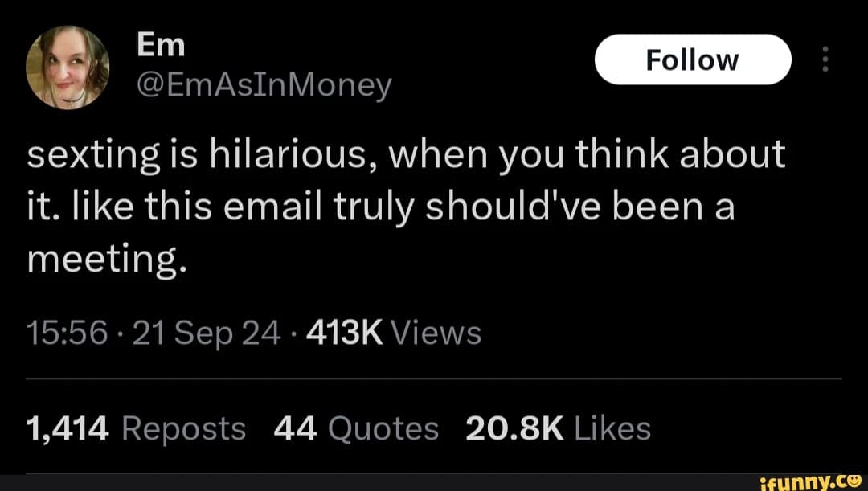Open the "Reposts" label to view reposters

click(x=183, y=428)
